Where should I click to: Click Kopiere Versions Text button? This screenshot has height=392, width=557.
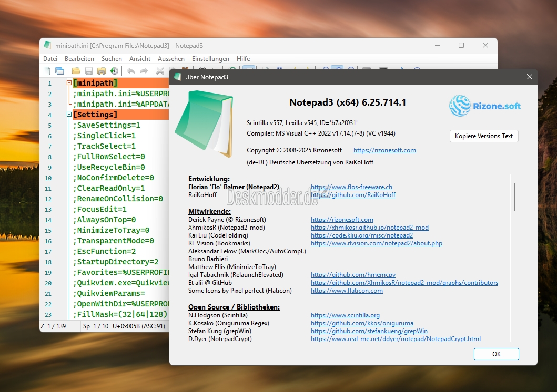(484, 136)
